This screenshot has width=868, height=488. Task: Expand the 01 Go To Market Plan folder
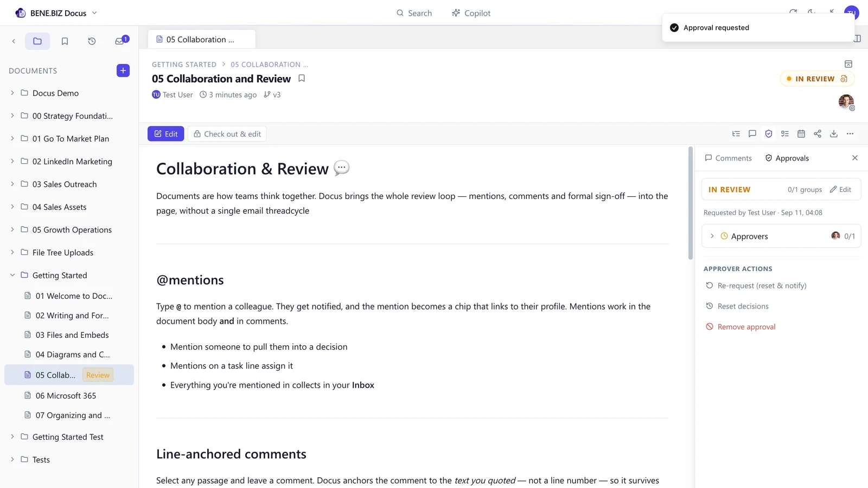(x=12, y=139)
